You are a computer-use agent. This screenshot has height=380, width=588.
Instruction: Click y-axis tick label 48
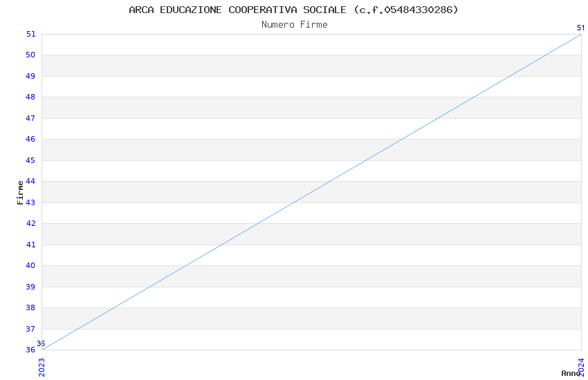point(30,97)
